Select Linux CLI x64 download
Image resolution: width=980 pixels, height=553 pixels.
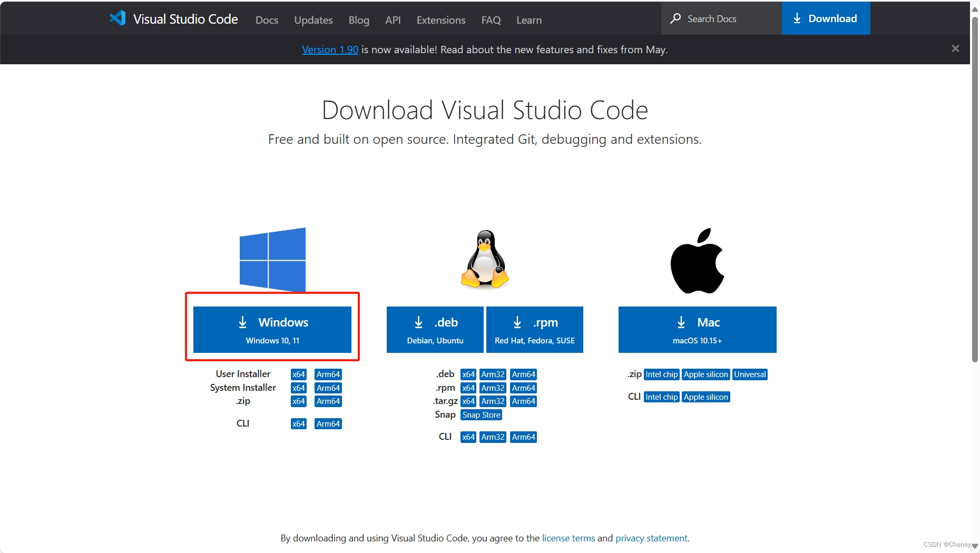click(x=468, y=437)
